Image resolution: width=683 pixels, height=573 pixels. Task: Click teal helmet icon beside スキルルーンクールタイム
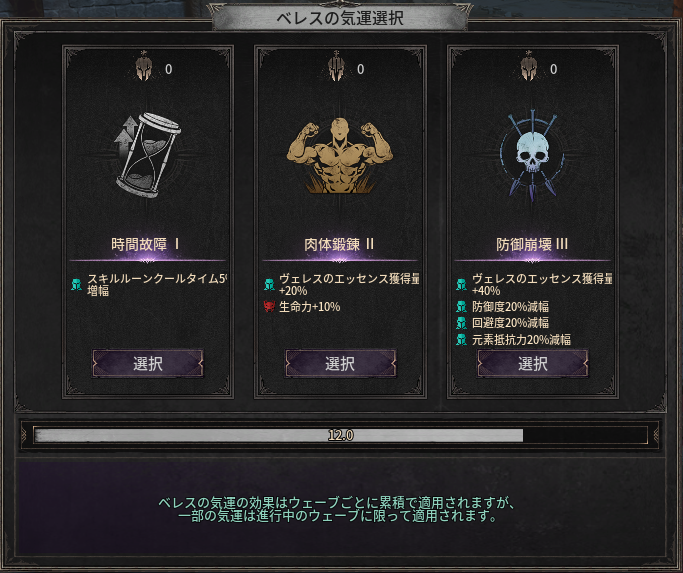tap(76, 285)
